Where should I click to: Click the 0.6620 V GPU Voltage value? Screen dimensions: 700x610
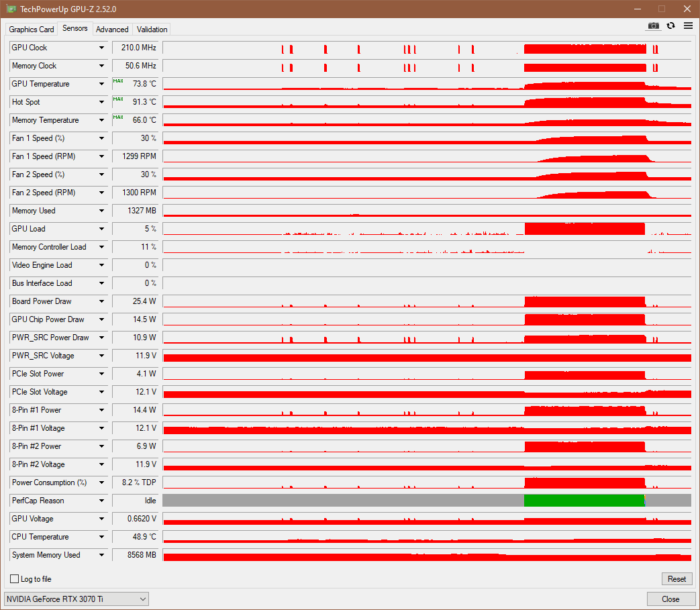coord(136,519)
